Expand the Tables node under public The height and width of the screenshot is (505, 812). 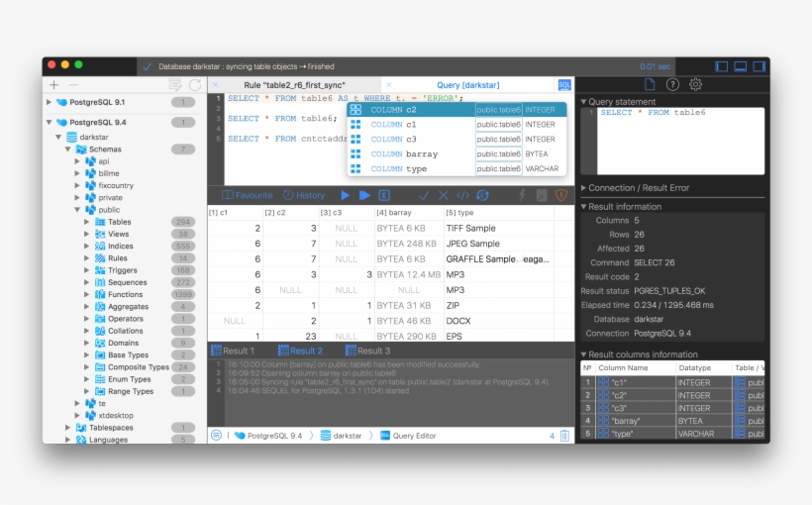click(87, 222)
